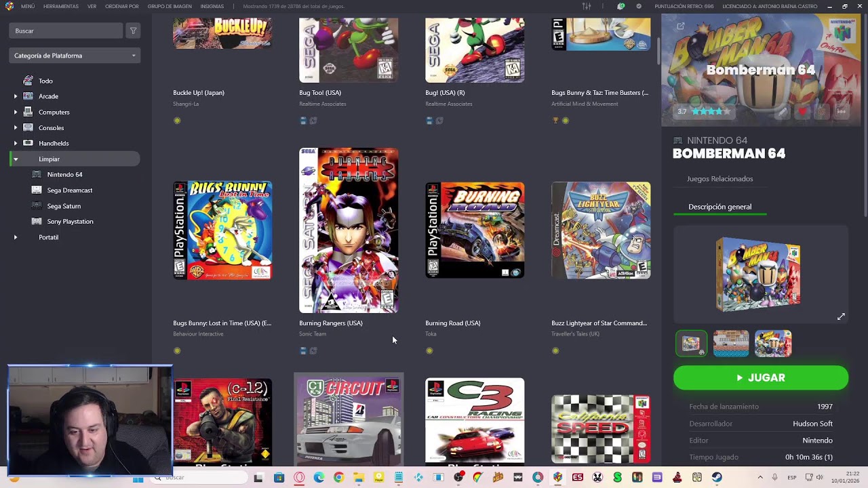Pop out the Bomberman 64 details panel
Screen dimensions: 868x488
(680, 26)
